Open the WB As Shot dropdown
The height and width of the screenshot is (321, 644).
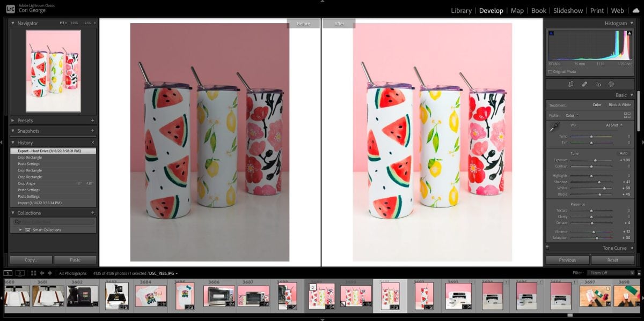[x=614, y=125]
